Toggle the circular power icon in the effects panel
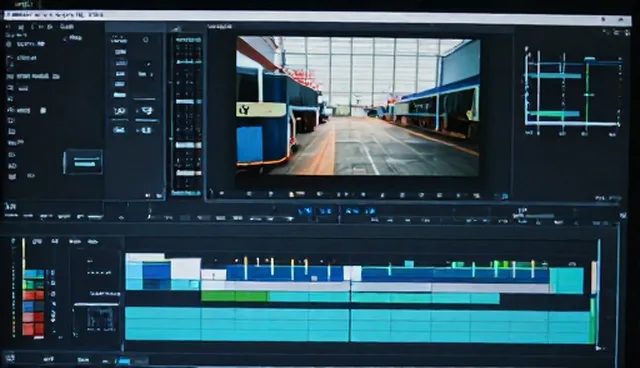The image size is (640, 368). 146,40
